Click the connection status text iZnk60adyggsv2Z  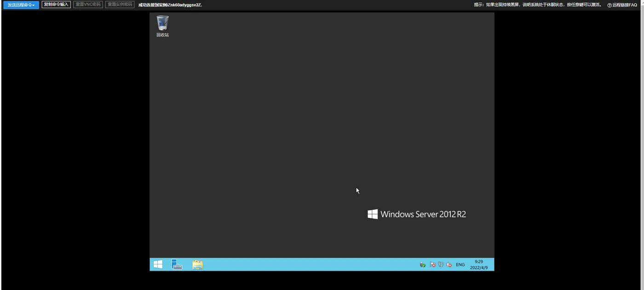170,5
